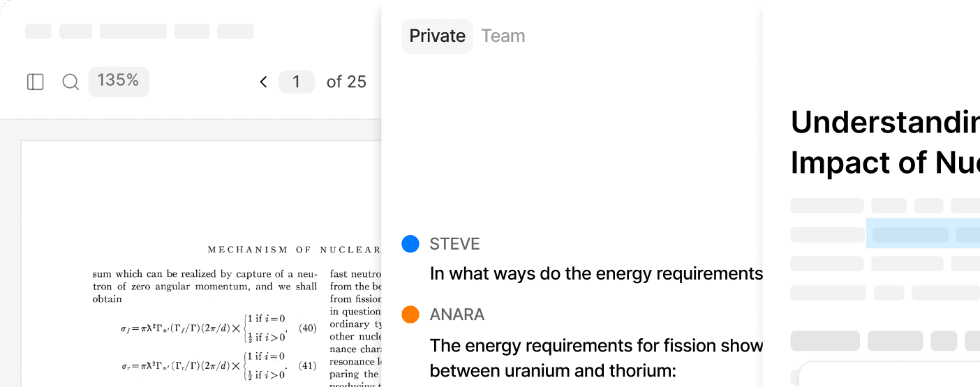Open the document search magnifier
The height and width of the screenshot is (387, 980).
[x=70, y=82]
